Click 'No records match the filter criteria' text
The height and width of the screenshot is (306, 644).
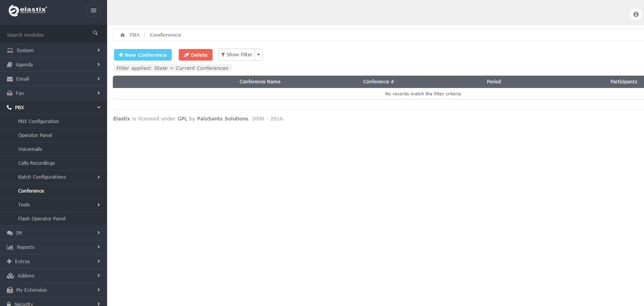423,93
